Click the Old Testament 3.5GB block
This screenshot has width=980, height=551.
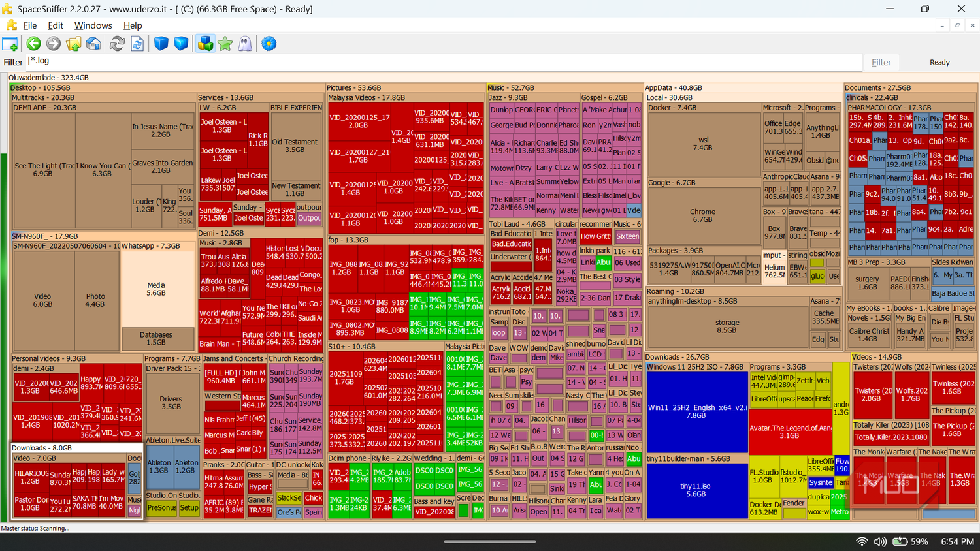(295, 146)
